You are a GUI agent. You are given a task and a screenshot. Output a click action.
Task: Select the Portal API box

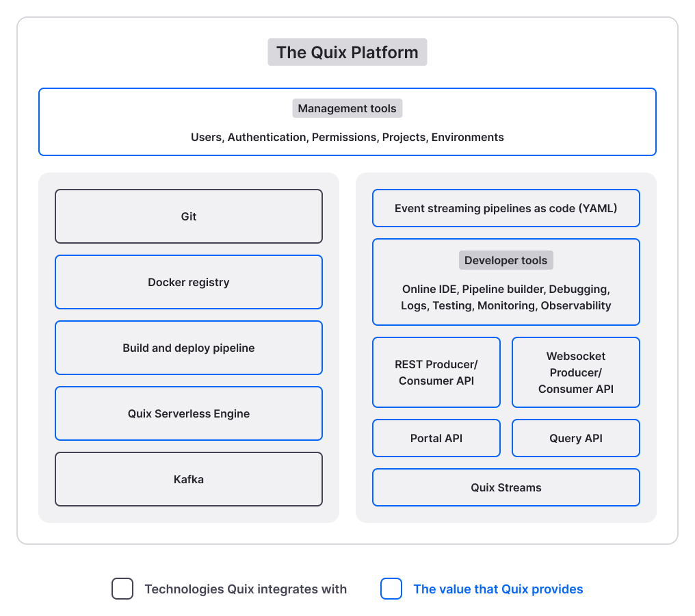tap(436, 438)
